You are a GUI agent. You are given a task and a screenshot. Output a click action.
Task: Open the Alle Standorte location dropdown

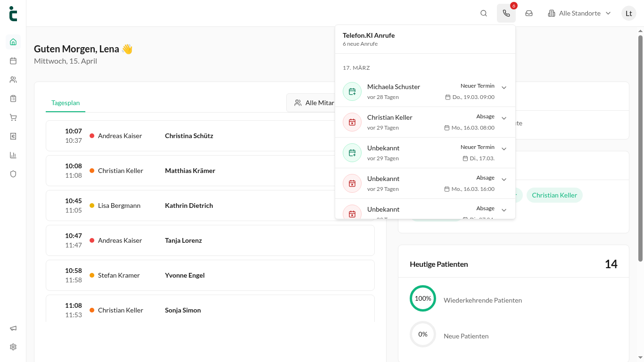pyautogui.click(x=579, y=13)
